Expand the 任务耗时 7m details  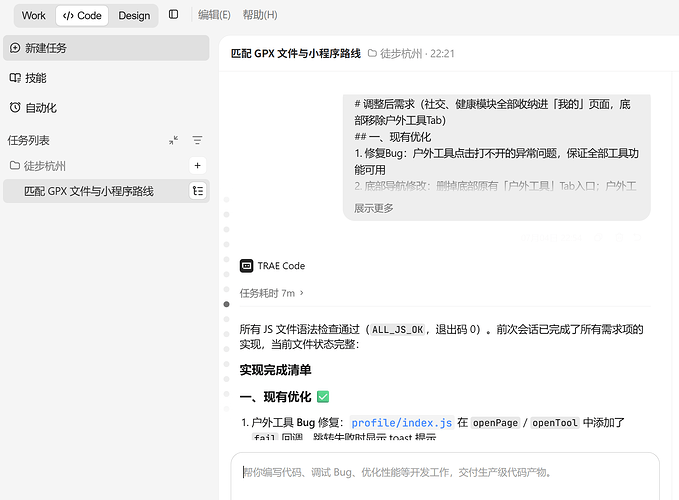272,293
